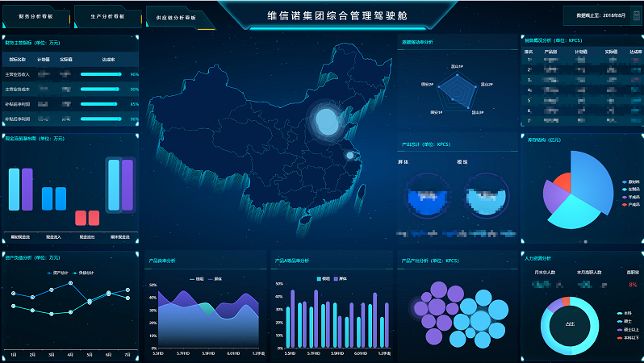644x363 pixels.
Task: Click the 期初现金流 cyan bar
Action: (x=14, y=190)
